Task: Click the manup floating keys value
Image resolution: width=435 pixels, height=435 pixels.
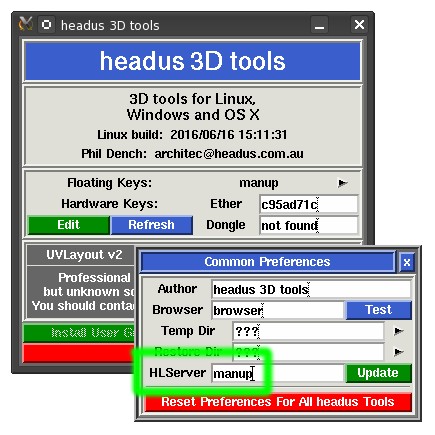Action: [259, 183]
